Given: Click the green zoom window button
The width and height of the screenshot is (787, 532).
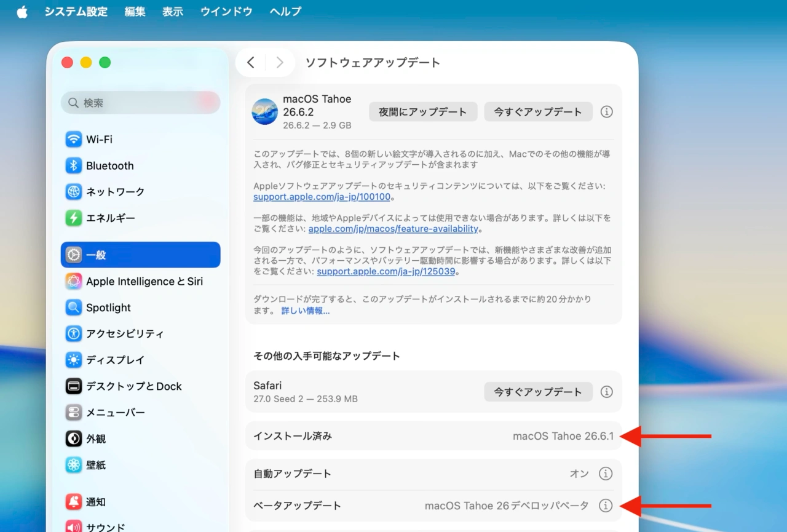Looking at the screenshot, I should click(105, 62).
